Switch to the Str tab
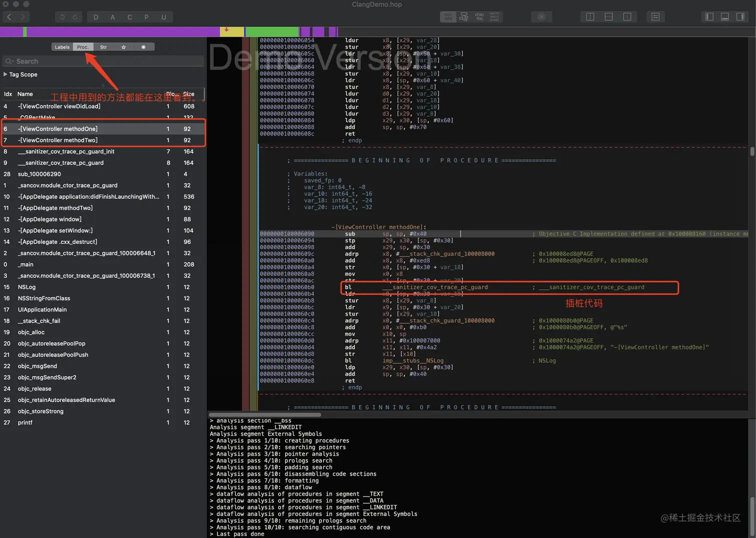The height and width of the screenshot is (538, 756). 103,47
